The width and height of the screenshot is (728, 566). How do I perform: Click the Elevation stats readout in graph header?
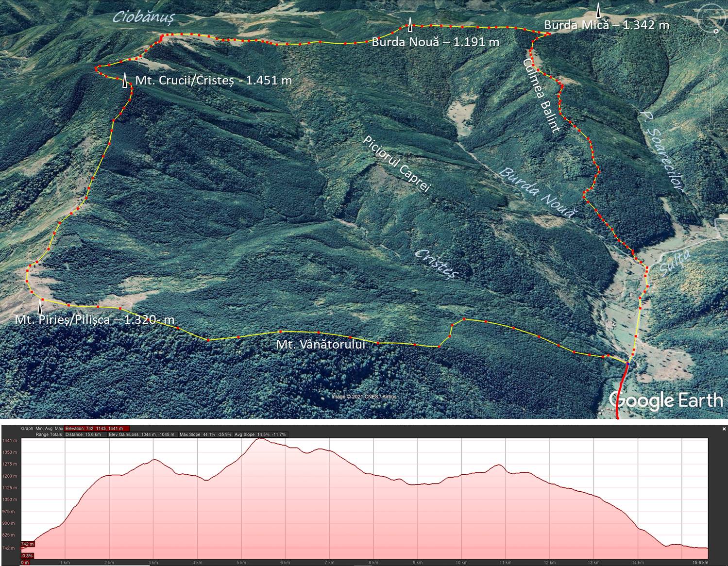click(97, 429)
